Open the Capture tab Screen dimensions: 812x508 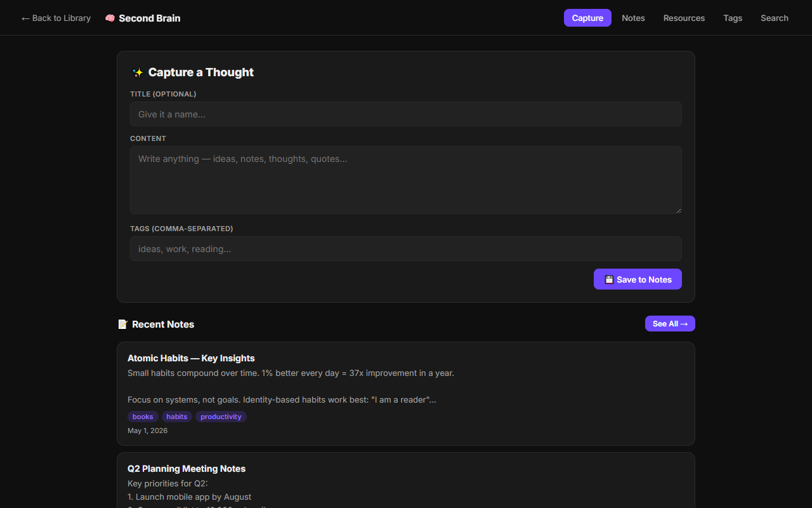tap(587, 18)
